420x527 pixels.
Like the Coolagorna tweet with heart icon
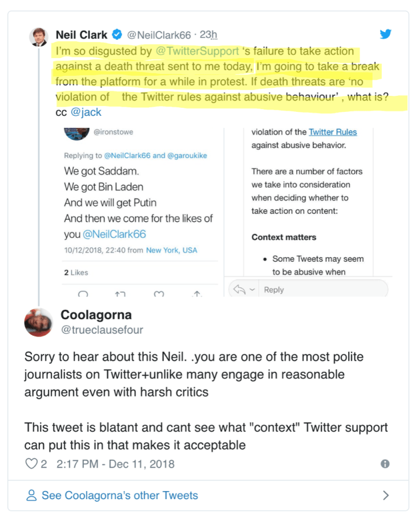tap(31, 464)
